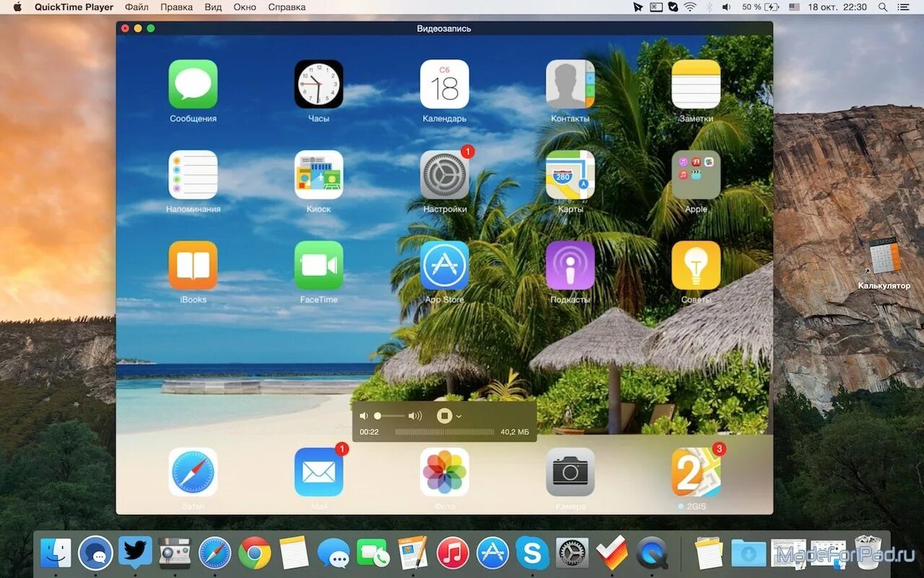Image resolution: width=924 pixels, height=578 pixels.
Task: Open the Файл menu
Action: [x=136, y=7]
